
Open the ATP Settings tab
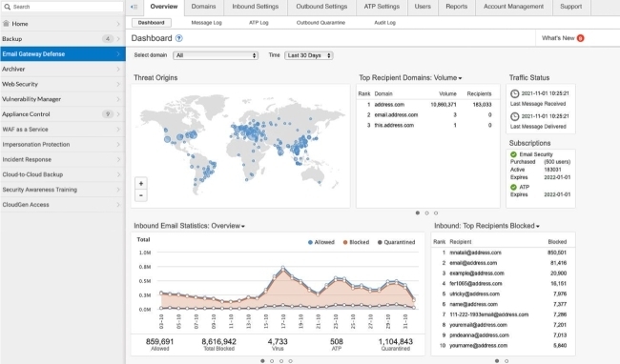click(382, 7)
